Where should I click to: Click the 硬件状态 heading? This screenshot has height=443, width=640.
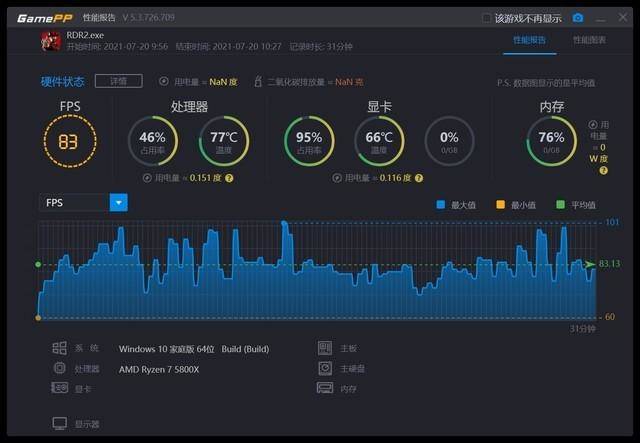[62, 82]
